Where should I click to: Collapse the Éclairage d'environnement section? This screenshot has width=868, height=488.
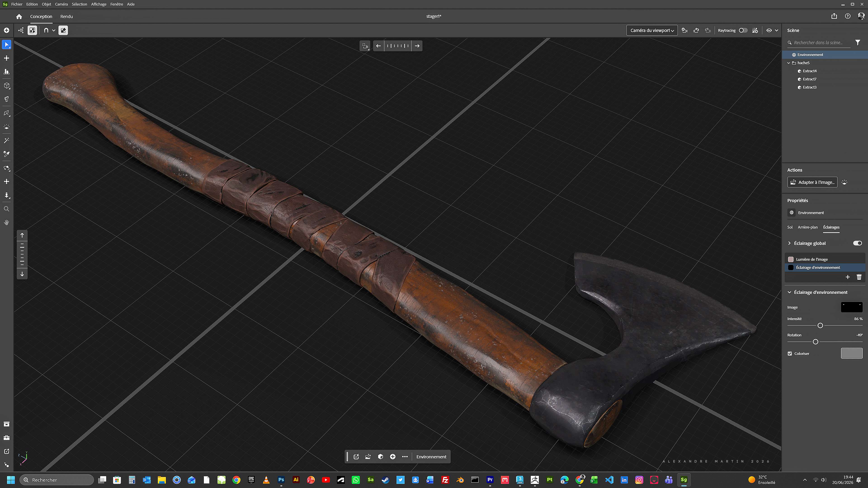(x=789, y=292)
